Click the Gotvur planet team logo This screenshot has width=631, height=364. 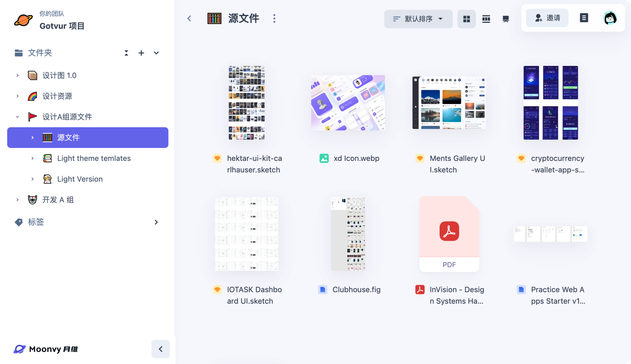[x=23, y=20]
